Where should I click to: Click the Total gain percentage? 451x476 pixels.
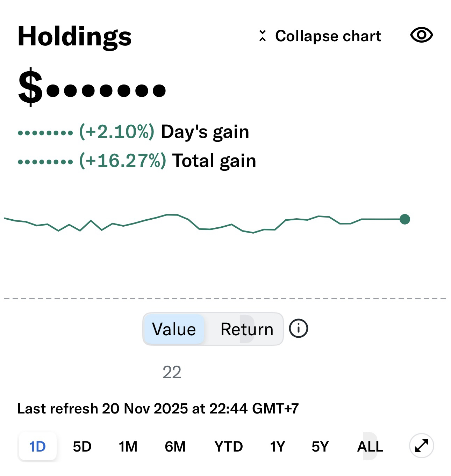[x=122, y=161]
